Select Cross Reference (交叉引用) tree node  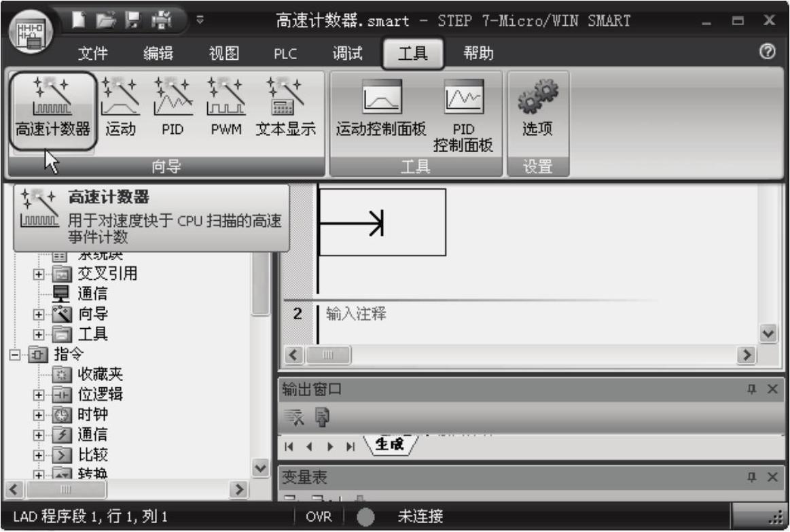(x=94, y=274)
